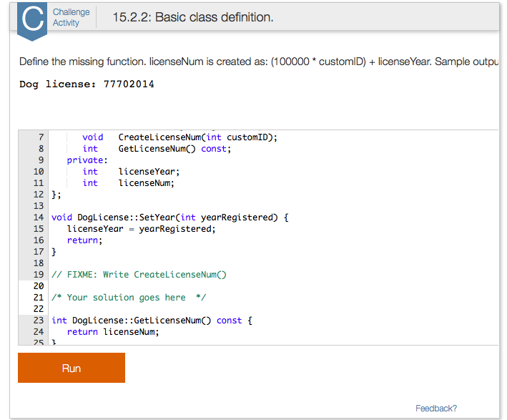507x420 pixels.
Task: Click the sample output Dog license: 77702014
Action: (87, 84)
